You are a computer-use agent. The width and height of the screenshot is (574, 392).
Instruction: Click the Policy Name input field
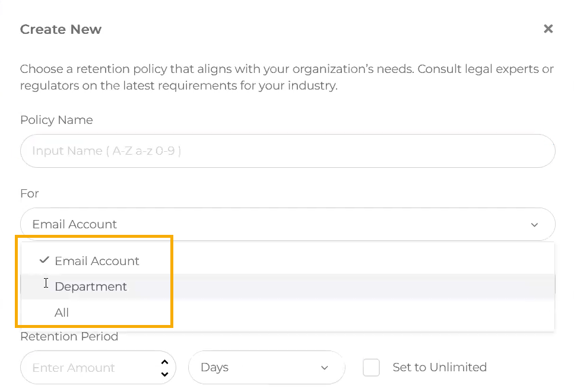pyautogui.click(x=288, y=151)
